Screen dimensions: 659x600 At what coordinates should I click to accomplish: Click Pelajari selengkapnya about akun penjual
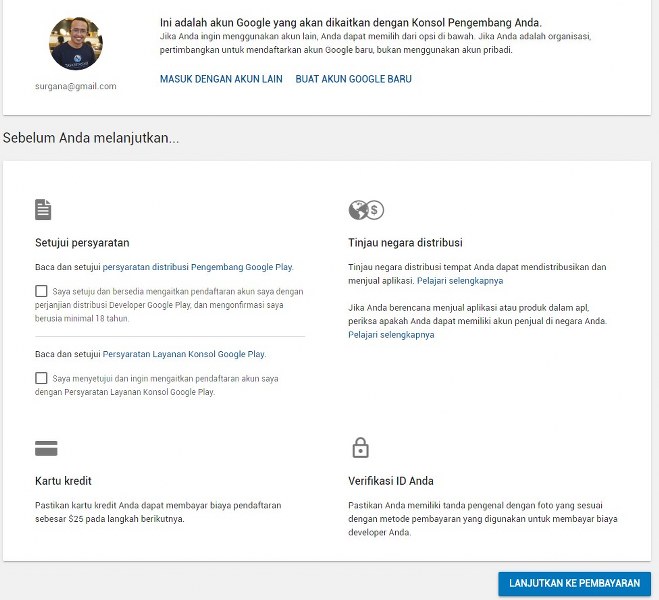click(x=391, y=335)
